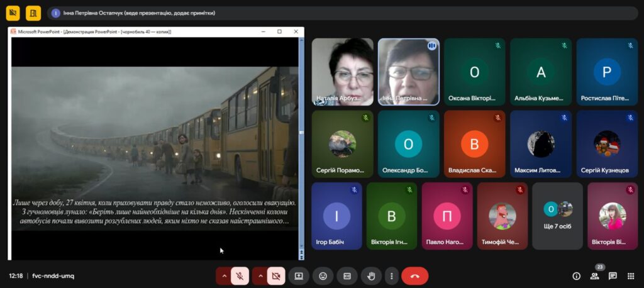Click the present screen icon
This screenshot has width=644, height=288.
[x=299, y=275]
